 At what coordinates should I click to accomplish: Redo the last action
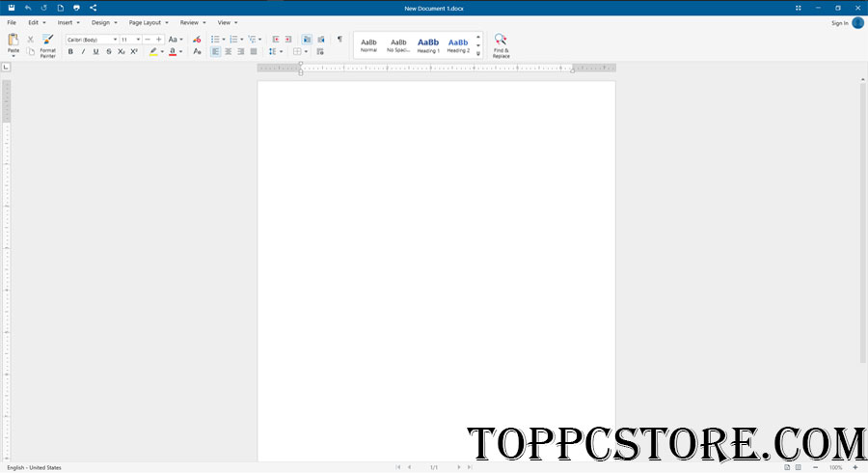pos(44,8)
